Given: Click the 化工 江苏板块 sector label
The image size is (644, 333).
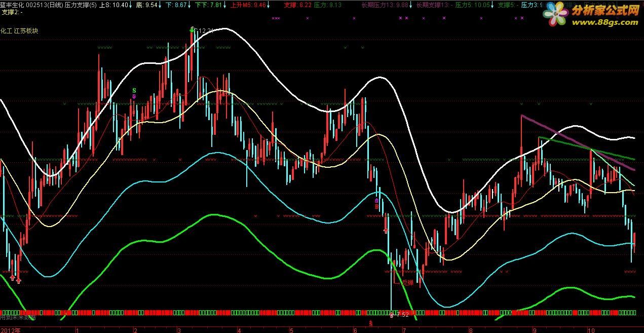Looking at the screenshot, I should pos(19,31).
